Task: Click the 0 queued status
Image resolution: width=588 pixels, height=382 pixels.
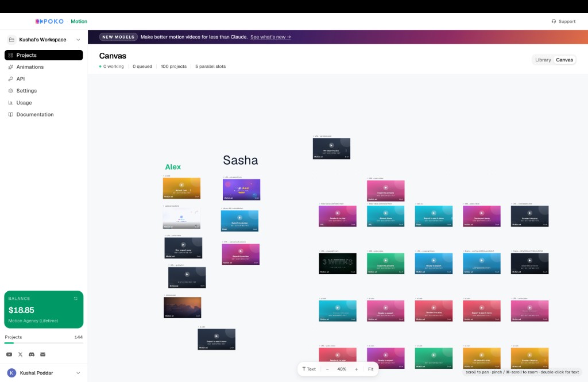Action: point(142,67)
